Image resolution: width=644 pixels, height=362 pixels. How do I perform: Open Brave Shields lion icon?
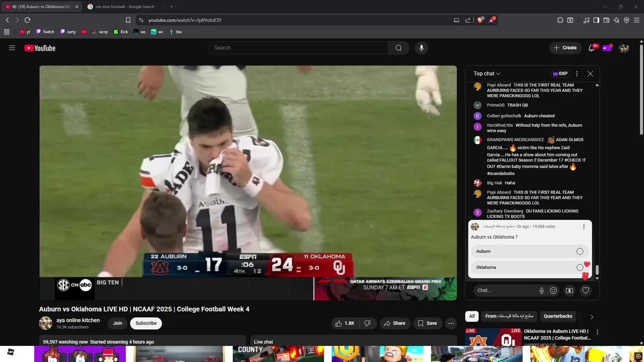pyautogui.click(x=480, y=20)
